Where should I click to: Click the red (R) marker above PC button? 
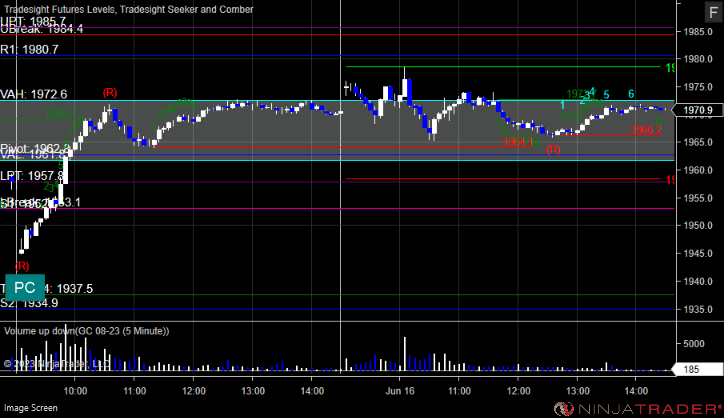click(22, 266)
